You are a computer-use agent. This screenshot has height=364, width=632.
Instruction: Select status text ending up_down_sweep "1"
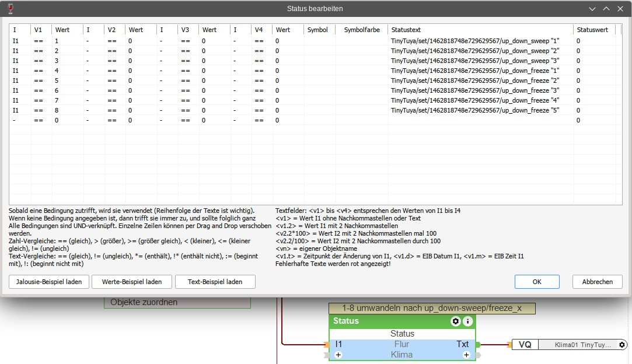point(475,41)
